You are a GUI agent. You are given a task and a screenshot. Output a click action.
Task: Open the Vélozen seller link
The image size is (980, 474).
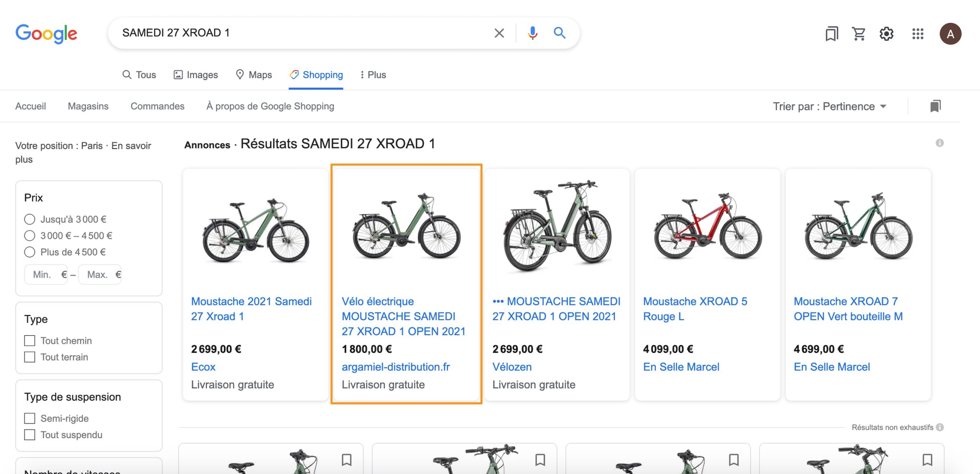tap(512, 367)
